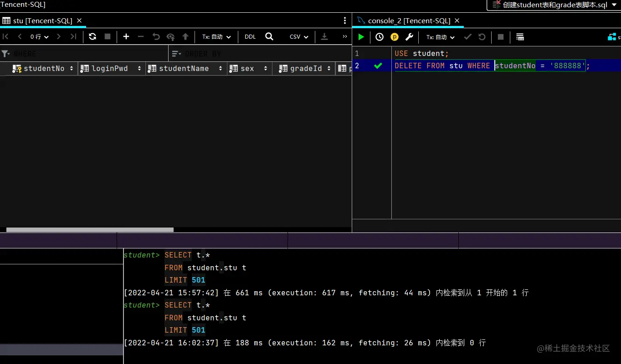
Task: Click the search magnifier in table toolbar
Action: click(269, 36)
